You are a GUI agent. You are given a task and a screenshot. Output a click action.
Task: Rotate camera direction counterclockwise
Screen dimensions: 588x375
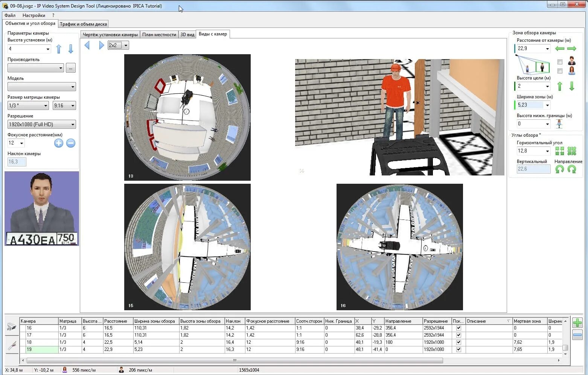(x=560, y=169)
